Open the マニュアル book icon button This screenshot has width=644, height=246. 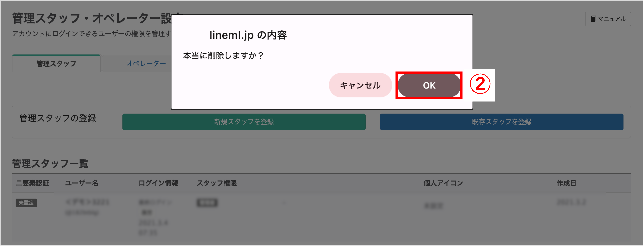(x=608, y=19)
